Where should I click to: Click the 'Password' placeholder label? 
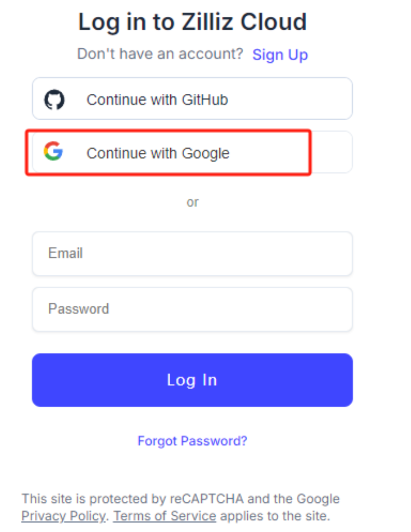click(78, 309)
